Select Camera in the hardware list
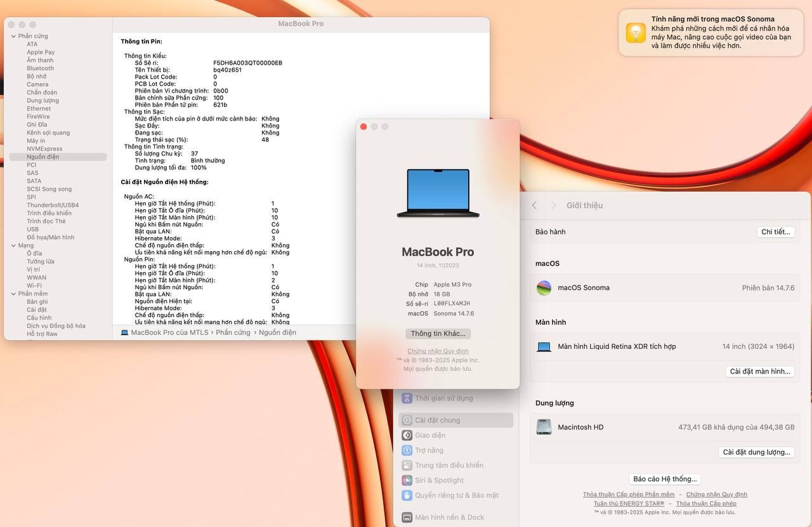The width and height of the screenshot is (812, 527). pyautogui.click(x=37, y=84)
